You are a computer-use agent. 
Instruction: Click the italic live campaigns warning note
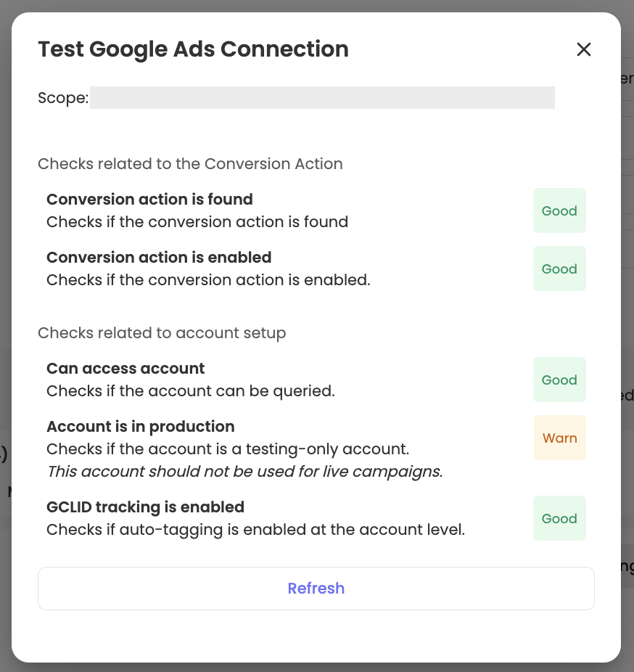point(244,472)
